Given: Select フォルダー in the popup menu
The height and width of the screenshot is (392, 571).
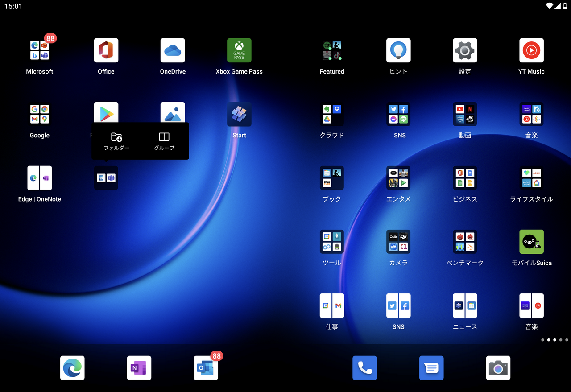Looking at the screenshot, I should tap(116, 141).
